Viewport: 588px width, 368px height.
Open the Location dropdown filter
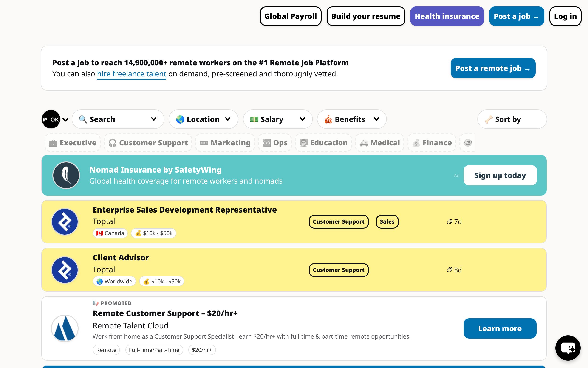pos(203,119)
